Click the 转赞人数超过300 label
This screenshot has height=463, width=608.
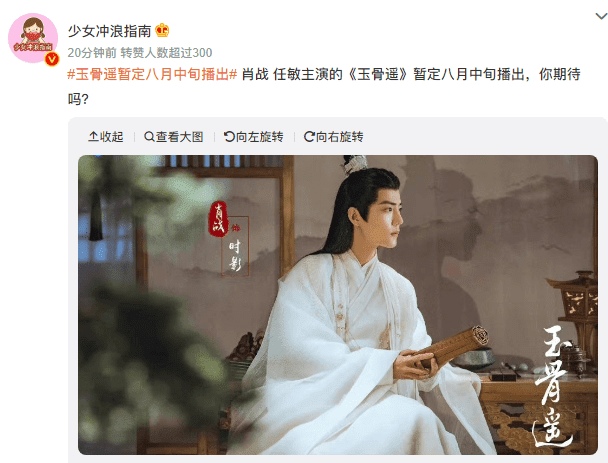click(166, 52)
